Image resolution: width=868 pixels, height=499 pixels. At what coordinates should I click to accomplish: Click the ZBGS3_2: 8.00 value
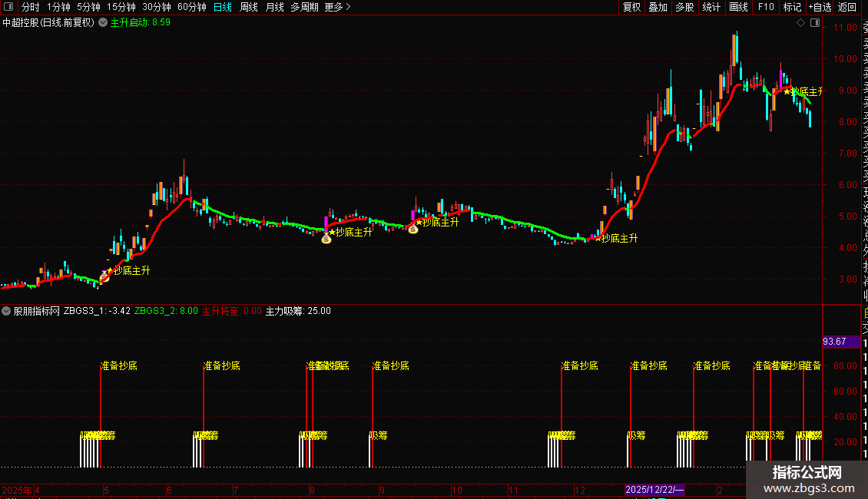coord(166,311)
